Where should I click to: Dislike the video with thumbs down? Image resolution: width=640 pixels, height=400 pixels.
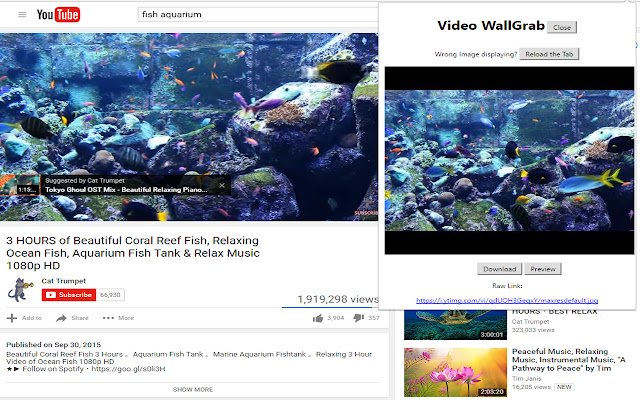pos(358,318)
